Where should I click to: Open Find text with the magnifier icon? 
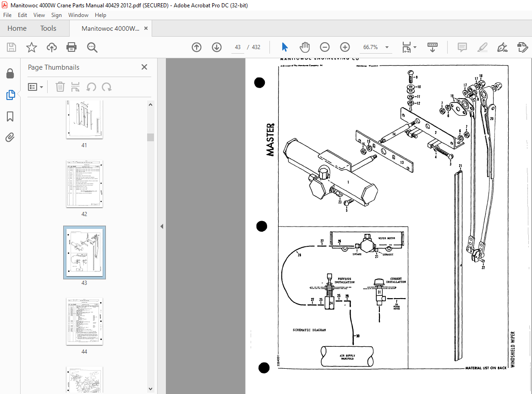[x=92, y=47]
